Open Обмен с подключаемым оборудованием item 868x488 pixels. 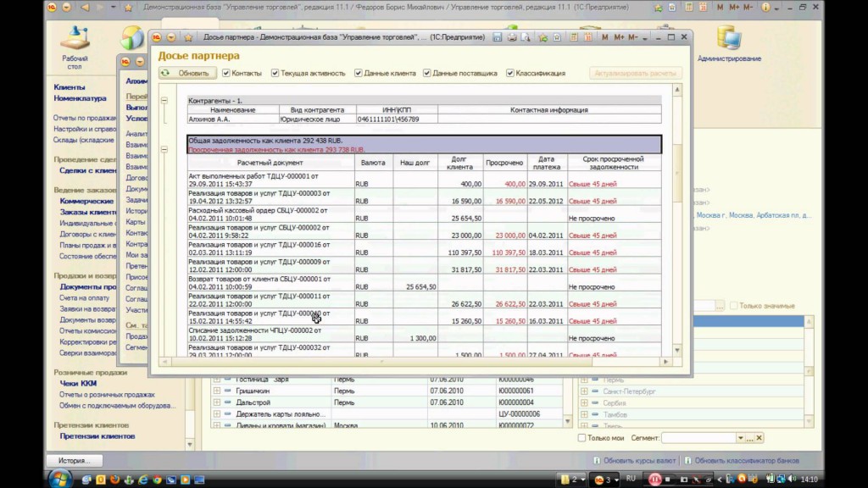pos(117,406)
